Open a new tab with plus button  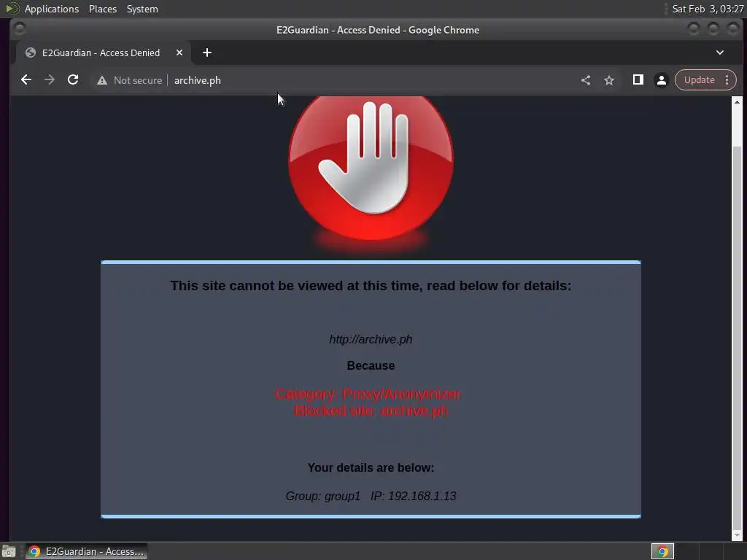[206, 52]
